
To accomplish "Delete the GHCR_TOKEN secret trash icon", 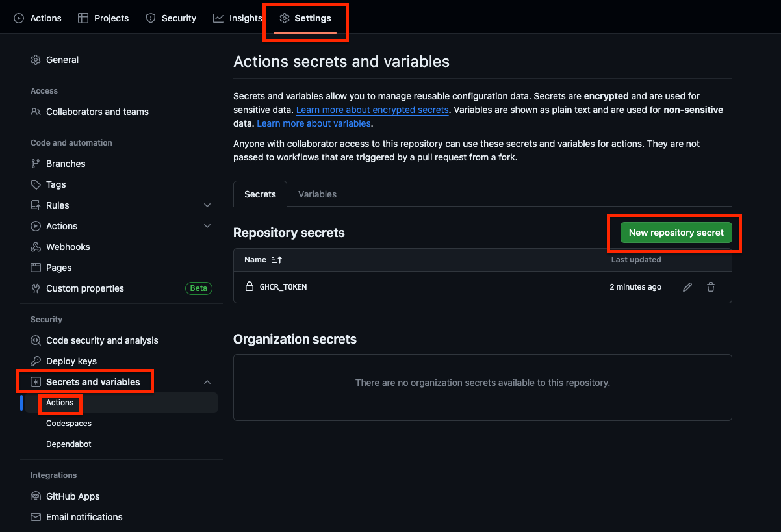I will 711,287.
